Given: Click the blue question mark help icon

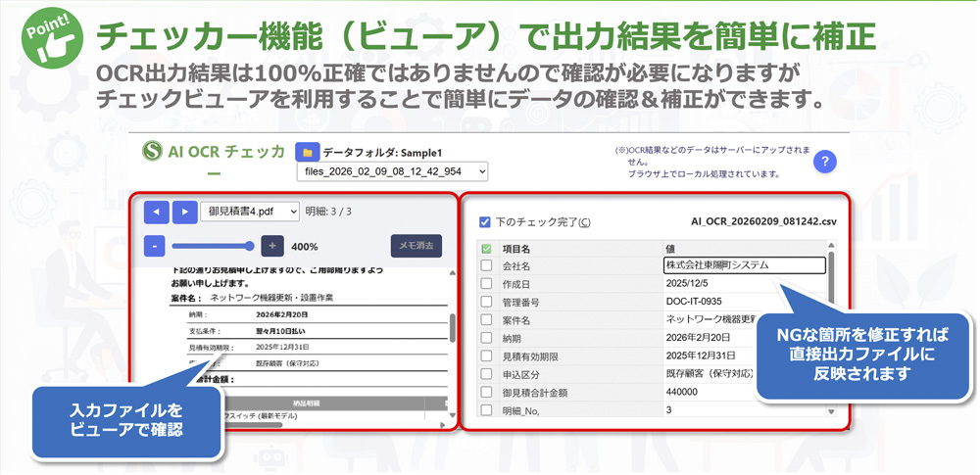Looking at the screenshot, I should (826, 162).
